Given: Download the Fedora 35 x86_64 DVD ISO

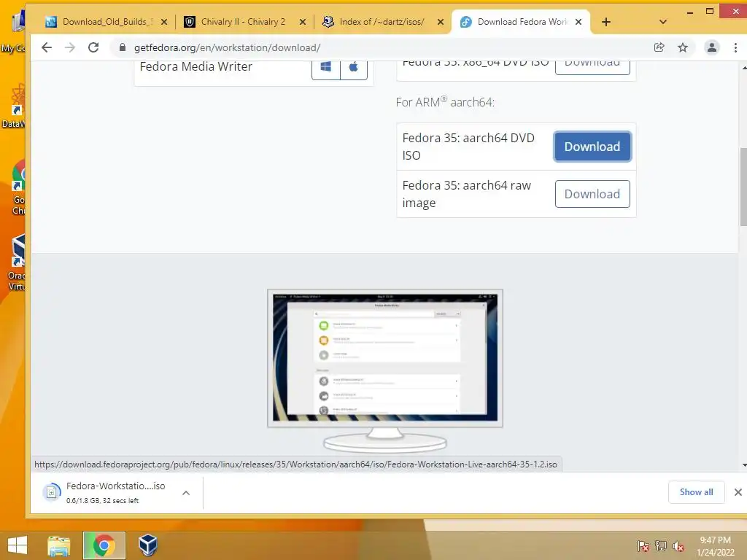Looking at the screenshot, I should pos(592,67).
